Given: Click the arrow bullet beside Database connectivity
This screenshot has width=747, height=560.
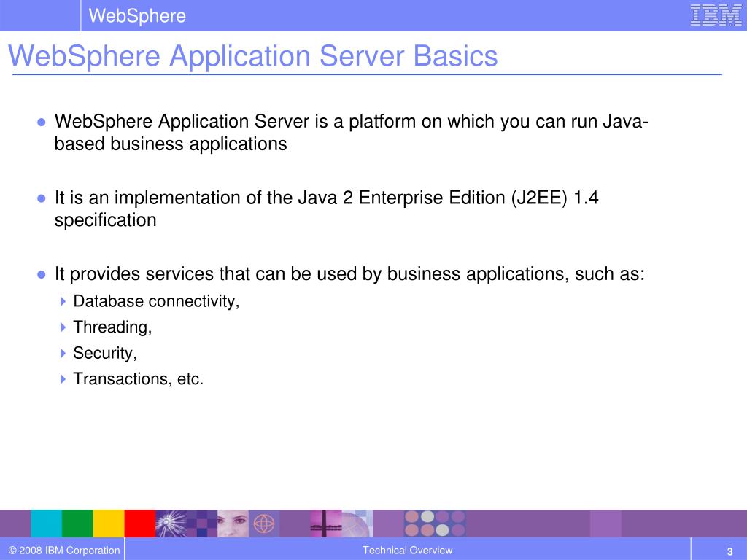Looking at the screenshot, I should (63, 301).
